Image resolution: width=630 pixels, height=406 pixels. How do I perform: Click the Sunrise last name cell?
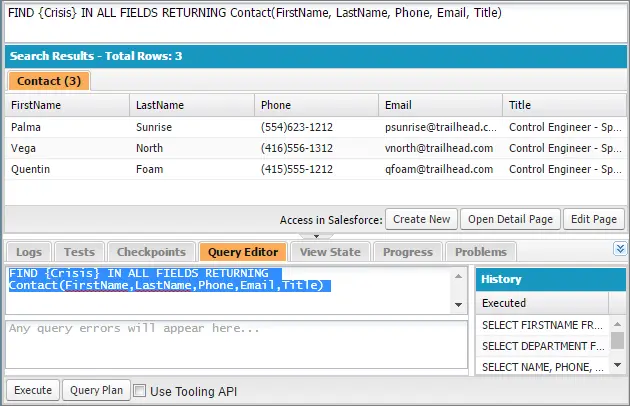click(192, 127)
